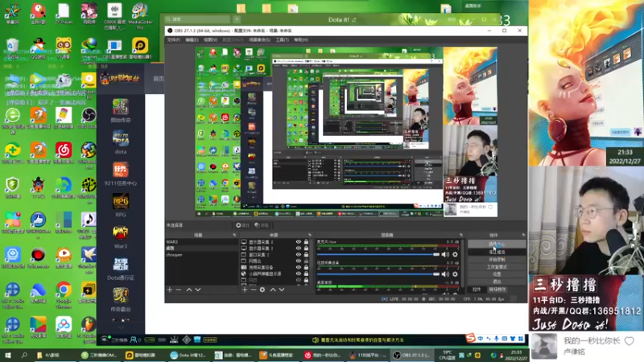Mute 麦克风/Aux audio channel

point(445,254)
